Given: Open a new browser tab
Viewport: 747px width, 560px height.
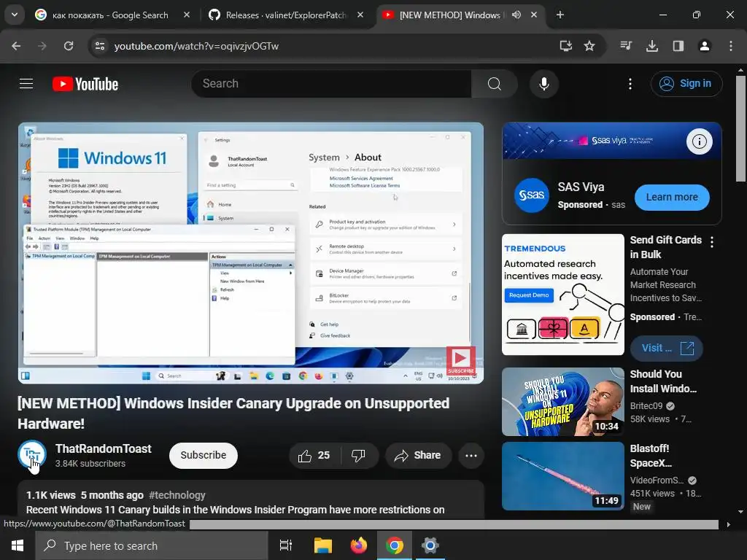Looking at the screenshot, I should (x=560, y=15).
